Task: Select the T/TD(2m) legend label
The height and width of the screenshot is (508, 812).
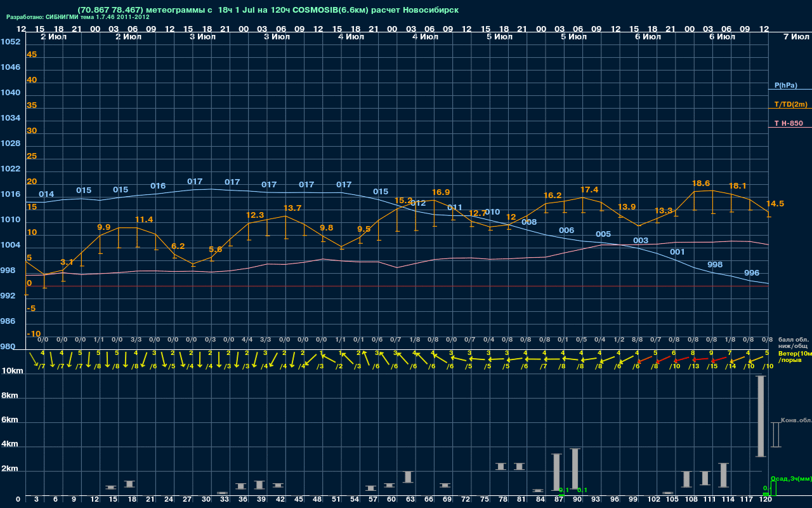Action: pyautogui.click(x=791, y=104)
